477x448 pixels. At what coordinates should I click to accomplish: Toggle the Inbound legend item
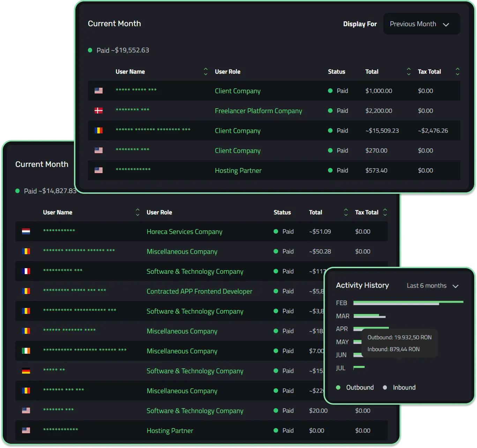point(399,388)
